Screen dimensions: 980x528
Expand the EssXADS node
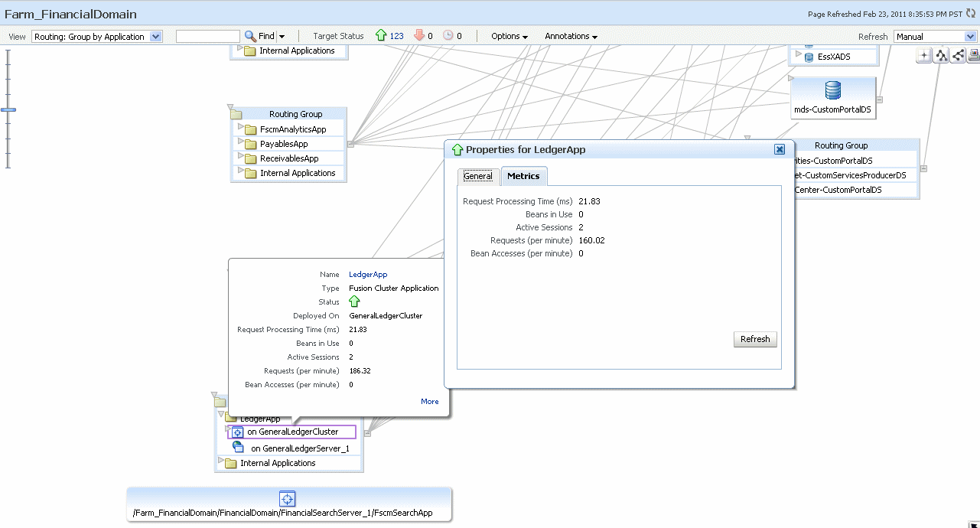click(x=798, y=55)
